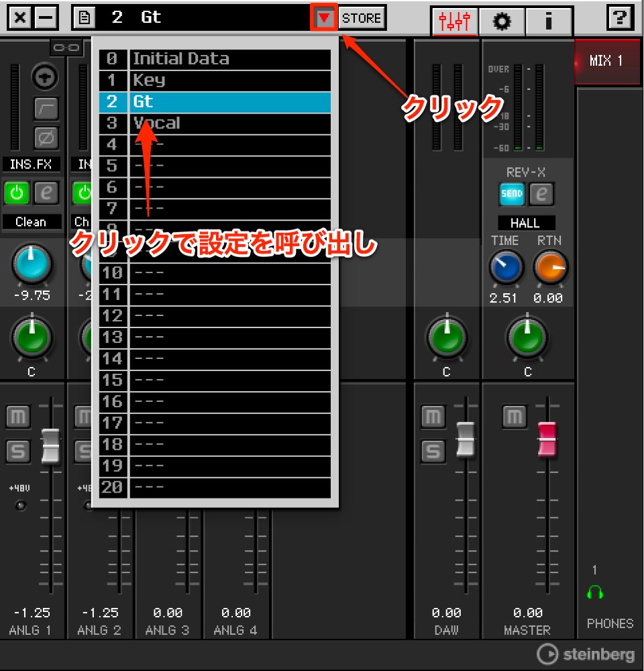644x671 pixels.
Task: Click the STORE button
Action: pyautogui.click(x=362, y=18)
